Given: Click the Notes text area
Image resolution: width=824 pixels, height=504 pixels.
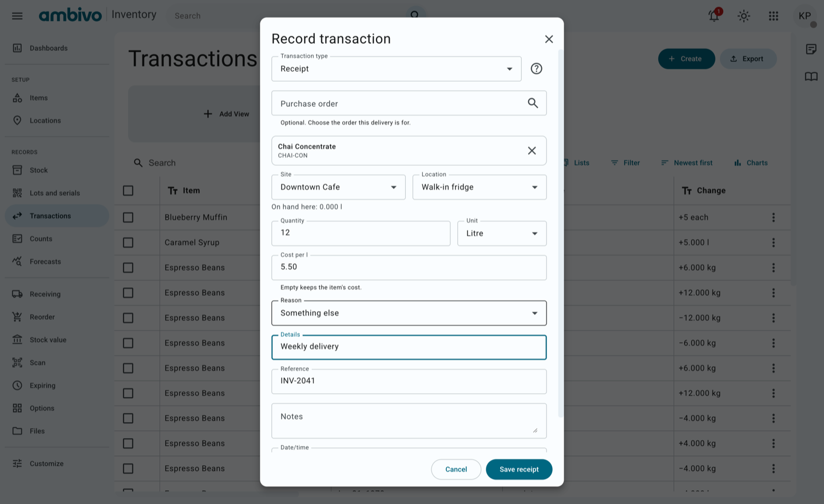Looking at the screenshot, I should 409,420.
